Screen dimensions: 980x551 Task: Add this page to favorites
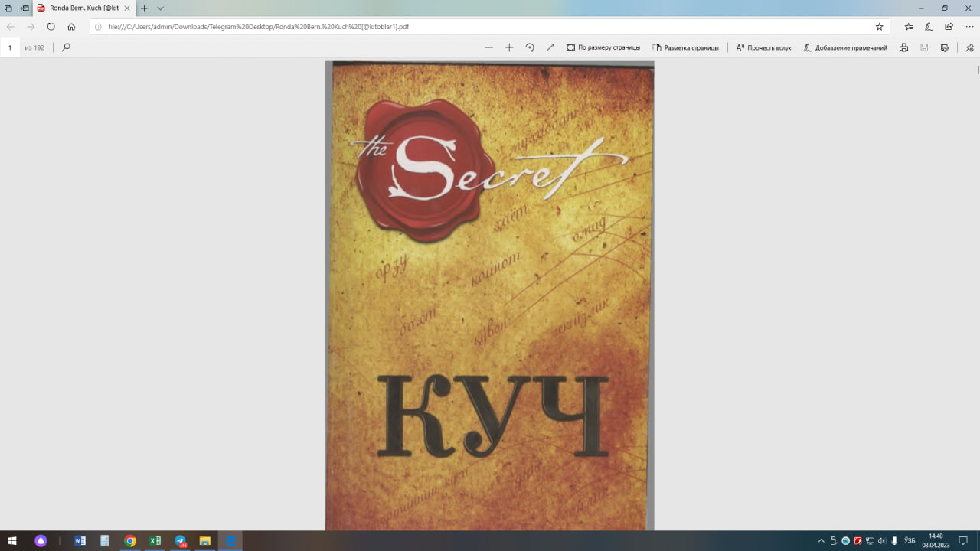pos(879,26)
